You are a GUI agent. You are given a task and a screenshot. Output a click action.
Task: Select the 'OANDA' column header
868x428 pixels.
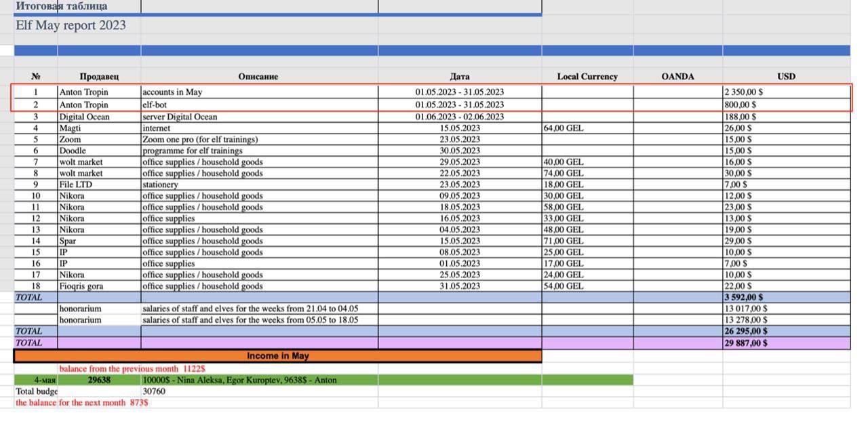coord(677,77)
